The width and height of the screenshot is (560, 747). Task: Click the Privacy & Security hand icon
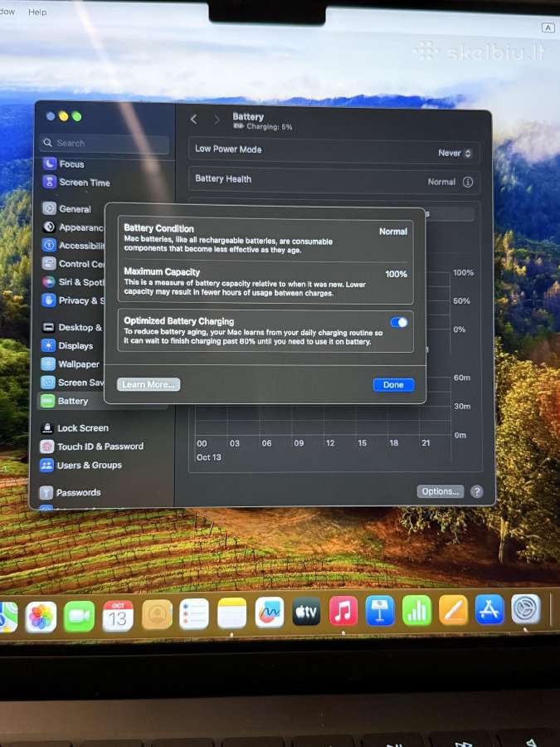click(49, 300)
